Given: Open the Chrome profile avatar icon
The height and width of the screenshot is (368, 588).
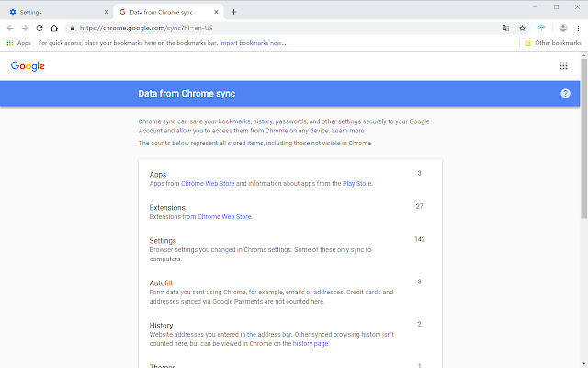Looking at the screenshot, I should 562,28.
